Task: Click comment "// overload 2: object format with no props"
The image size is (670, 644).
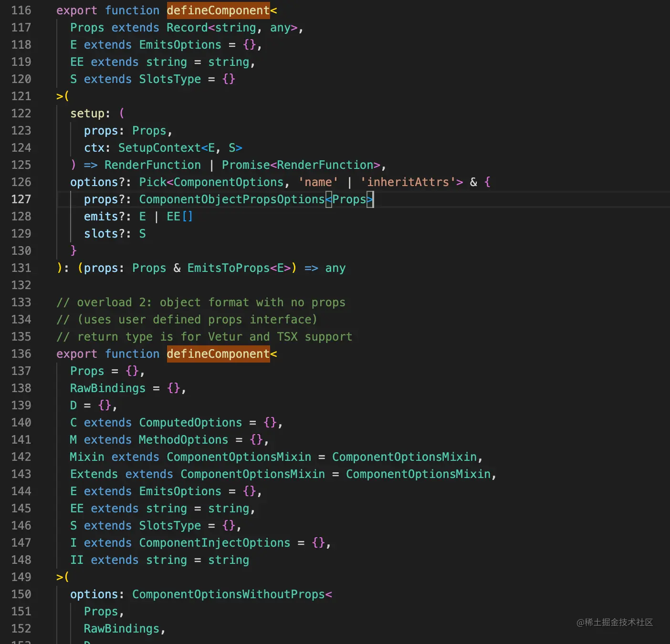Action: (x=201, y=302)
